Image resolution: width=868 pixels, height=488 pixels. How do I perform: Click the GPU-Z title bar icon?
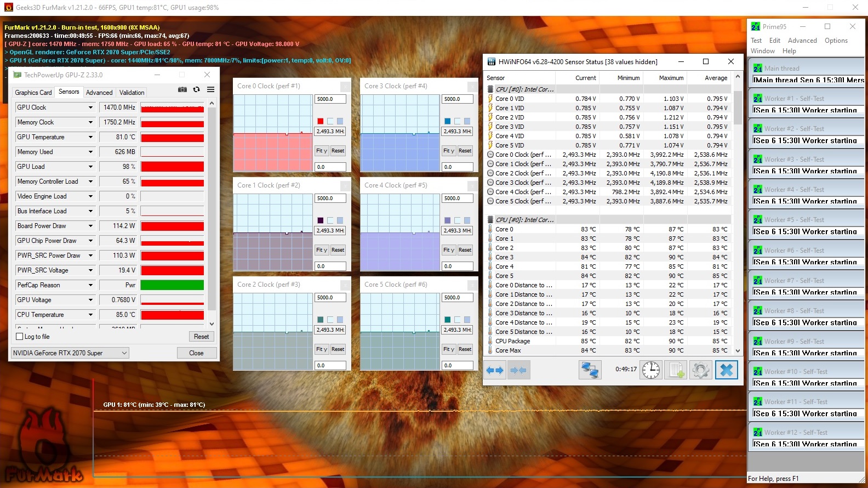tap(17, 75)
